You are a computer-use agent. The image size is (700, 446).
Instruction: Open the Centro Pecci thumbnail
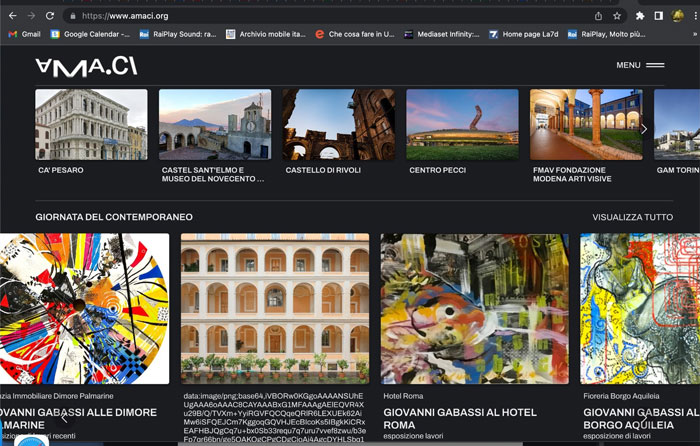click(462, 125)
